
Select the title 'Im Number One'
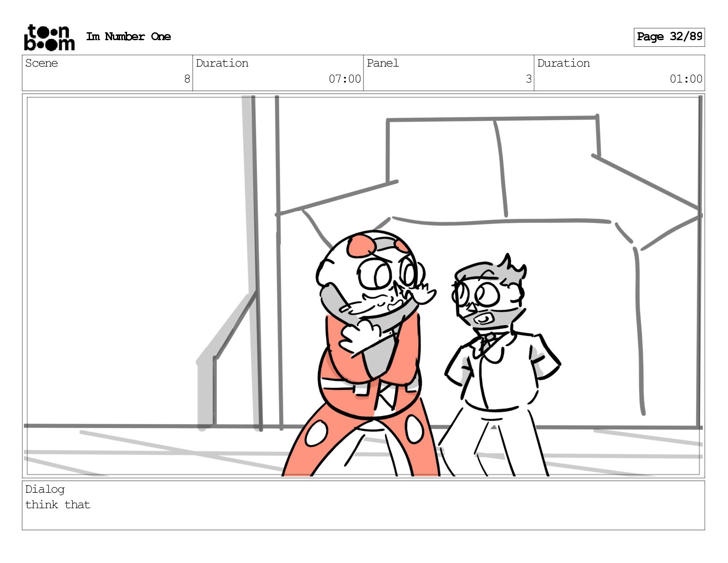pos(128,37)
